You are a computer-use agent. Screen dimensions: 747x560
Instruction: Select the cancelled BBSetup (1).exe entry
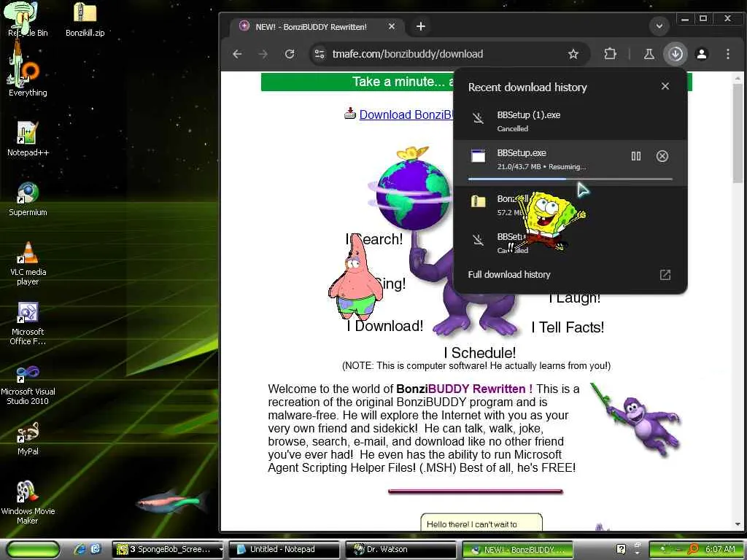(570, 121)
